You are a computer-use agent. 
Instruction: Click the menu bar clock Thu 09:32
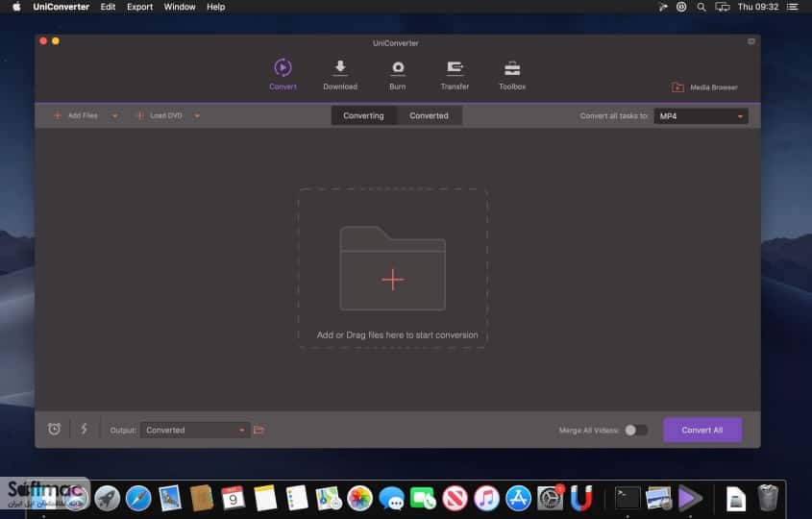(758, 7)
